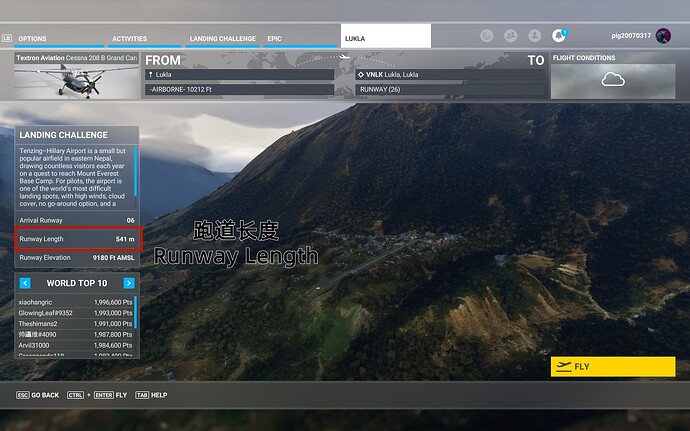Viewport: 690px width, 431px height.
Task: Open the Options tab
Action: [x=32, y=38]
